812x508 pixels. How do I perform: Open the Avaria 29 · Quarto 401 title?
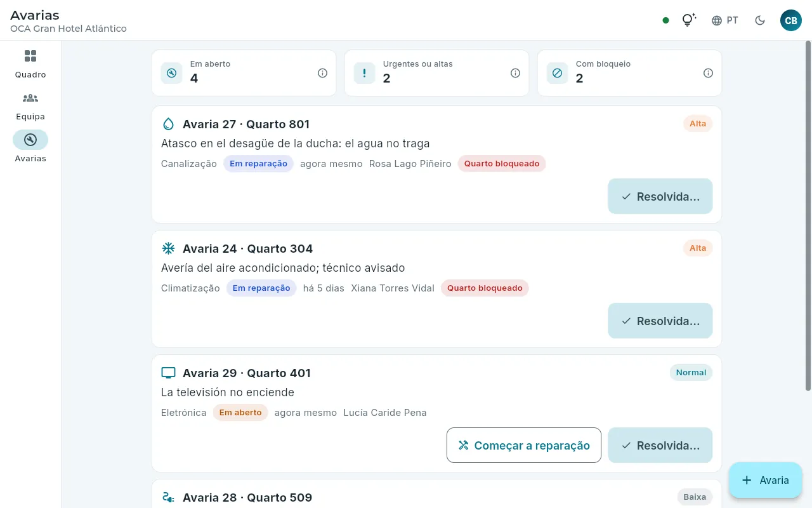(x=247, y=373)
